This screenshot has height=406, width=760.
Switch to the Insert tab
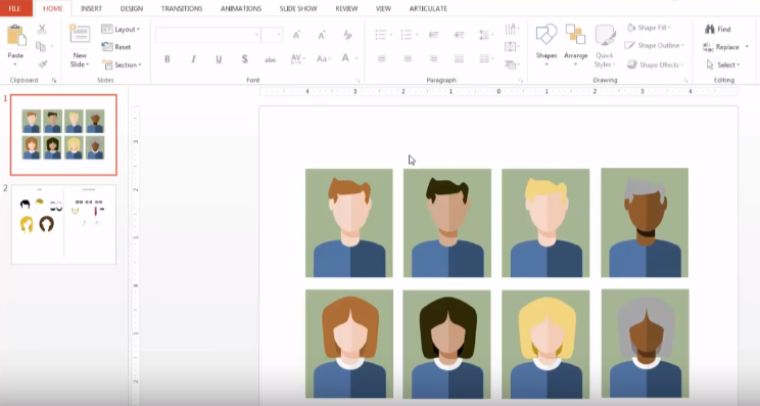click(x=91, y=8)
